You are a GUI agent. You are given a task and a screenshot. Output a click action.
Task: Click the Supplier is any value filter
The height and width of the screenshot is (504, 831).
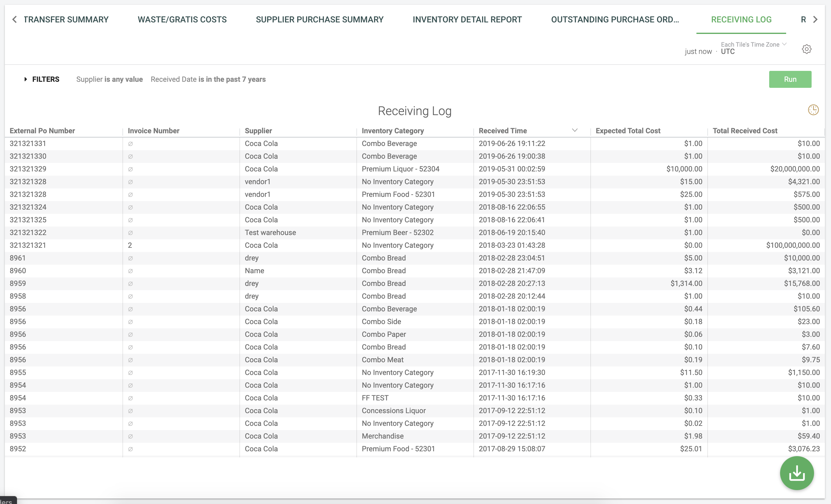pos(109,79)
